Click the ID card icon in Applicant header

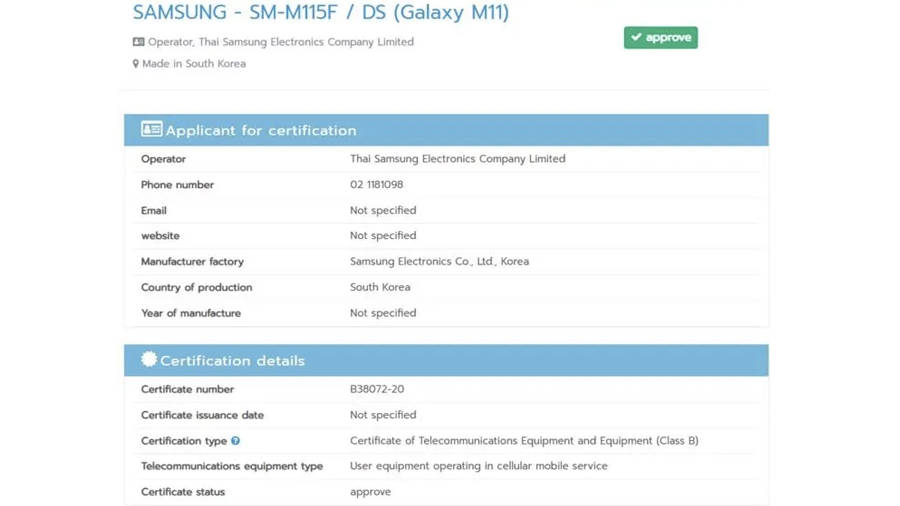coord(151,130)
